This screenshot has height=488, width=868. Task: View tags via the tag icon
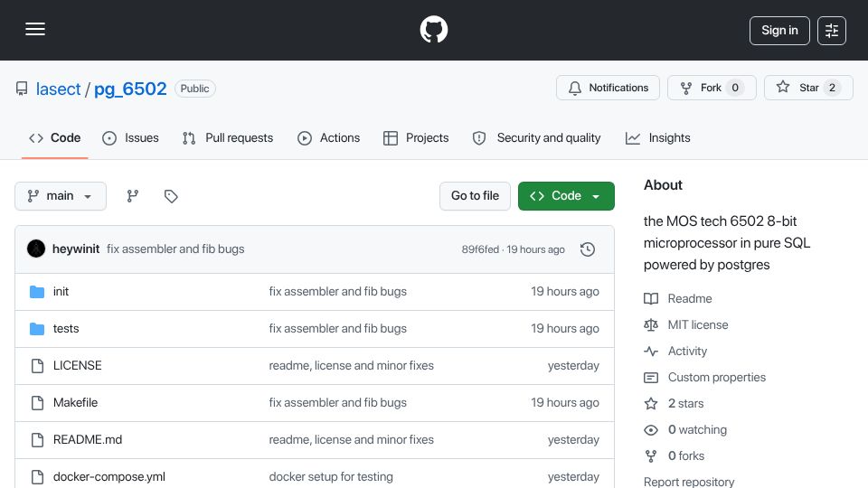pyautogui.click(x=171, y=196)
